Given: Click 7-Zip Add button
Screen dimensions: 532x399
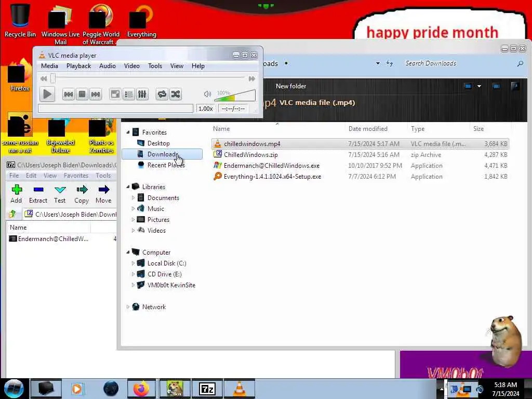Looking at the screenshot, I should click(x=16, y=194).
